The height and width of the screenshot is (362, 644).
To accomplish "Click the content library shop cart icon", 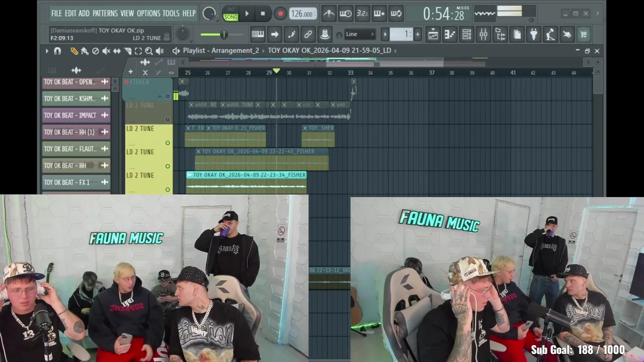I will point(584,34).
